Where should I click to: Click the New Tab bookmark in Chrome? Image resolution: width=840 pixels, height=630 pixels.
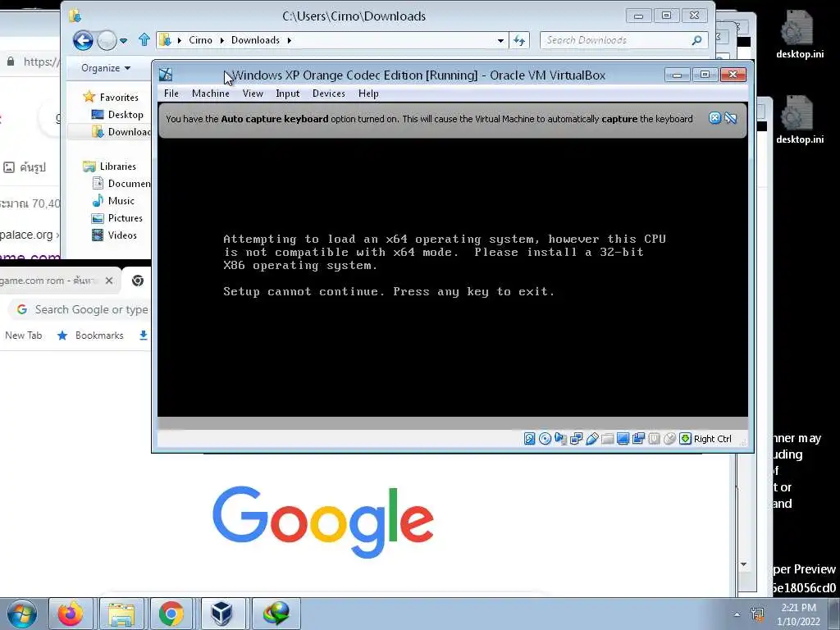click(x=24, y=336)
